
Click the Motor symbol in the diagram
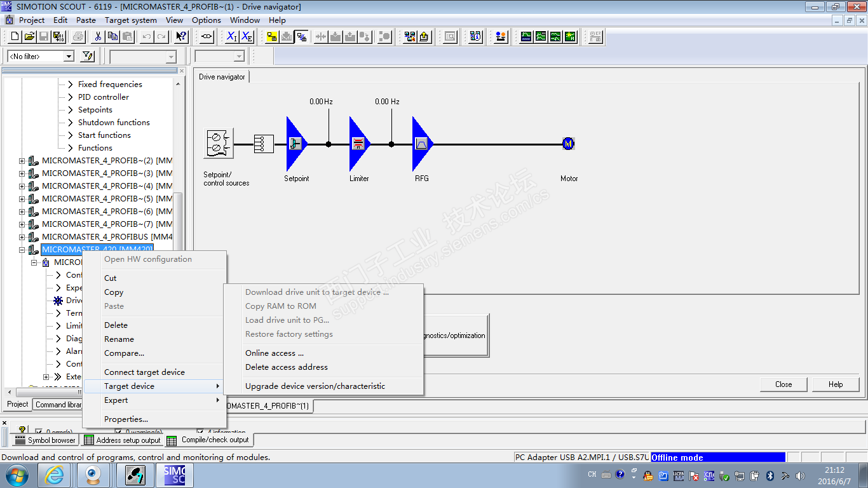click(x=568, y=144)
